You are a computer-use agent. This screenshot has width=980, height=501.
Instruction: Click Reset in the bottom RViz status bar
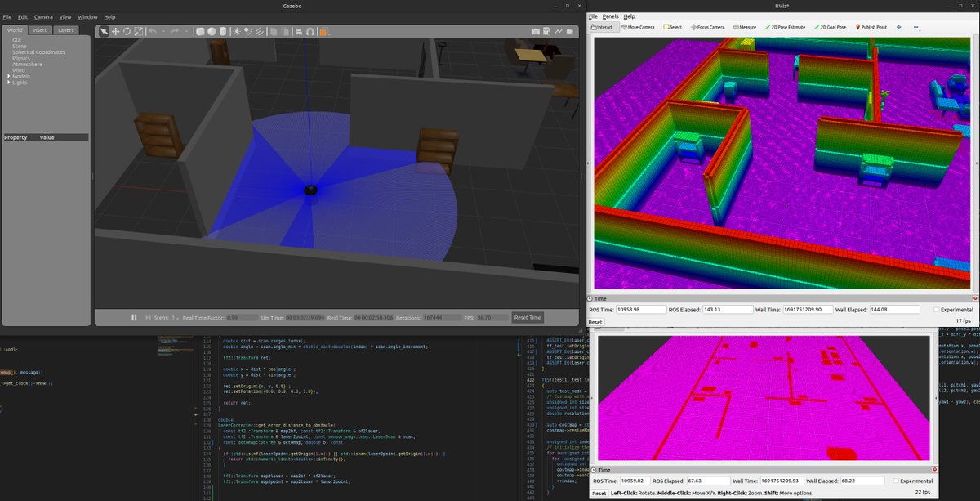tap(599, 494)
